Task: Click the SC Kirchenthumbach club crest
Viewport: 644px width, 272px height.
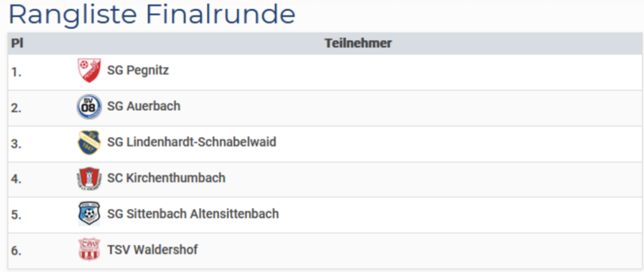Action: coord(88,178)
